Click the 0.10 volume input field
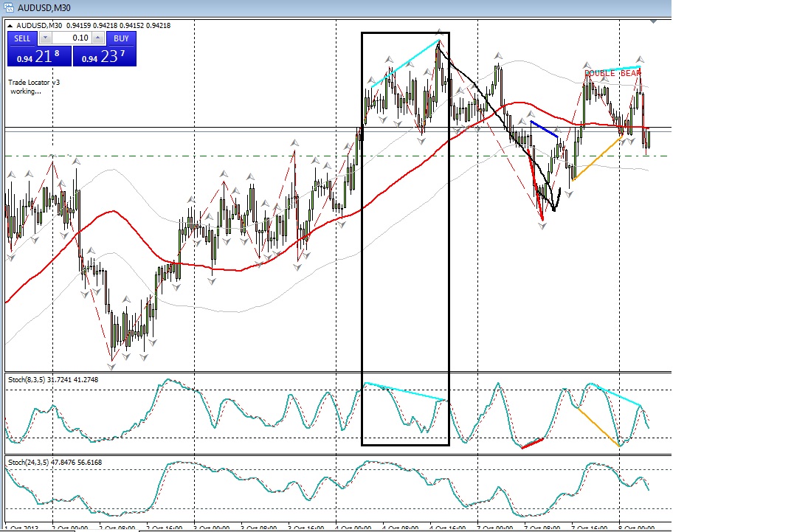794x532 pixels. pyautogui.click(x=72, y=38)
